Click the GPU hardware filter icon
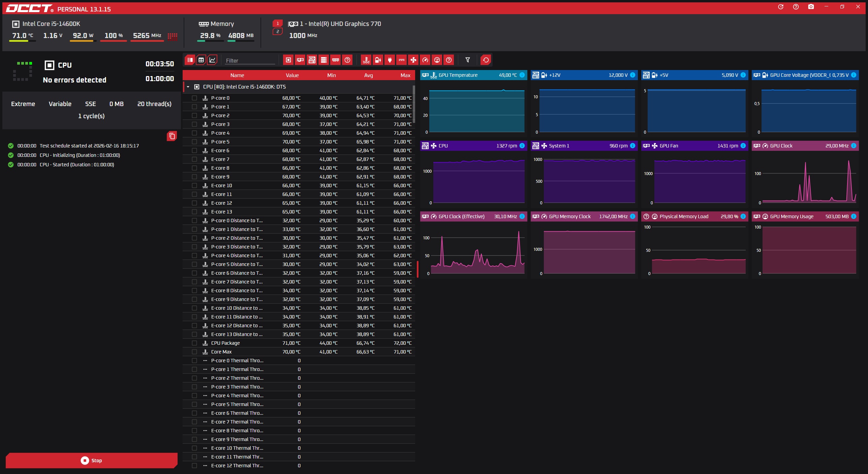The image size is (868, 474). click(x=300, y=60)
